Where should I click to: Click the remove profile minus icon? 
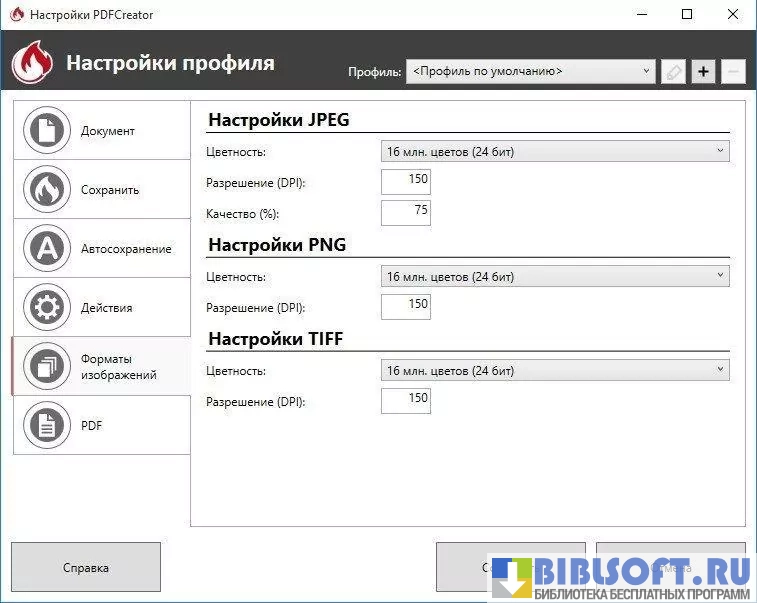732,72
